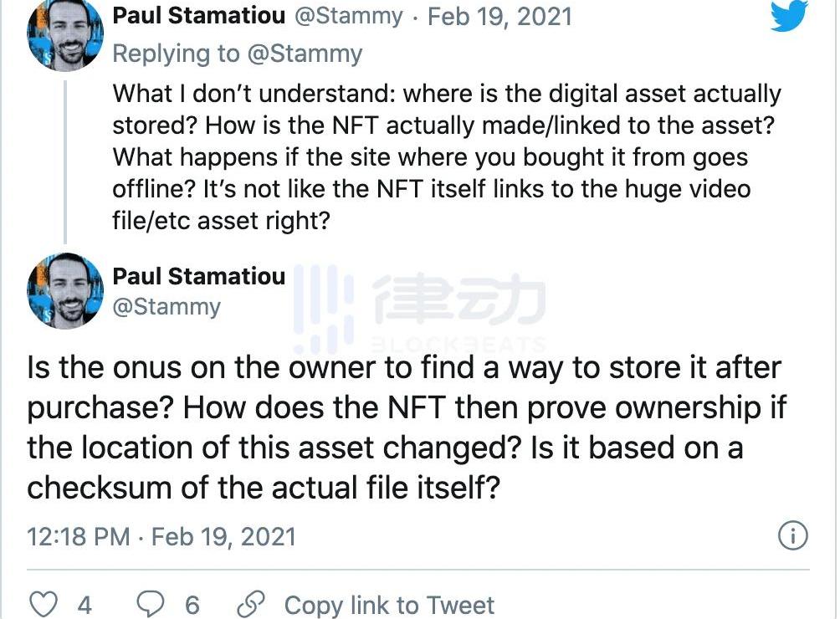Open Paul Stamatiou name on the main tweet

198,276
